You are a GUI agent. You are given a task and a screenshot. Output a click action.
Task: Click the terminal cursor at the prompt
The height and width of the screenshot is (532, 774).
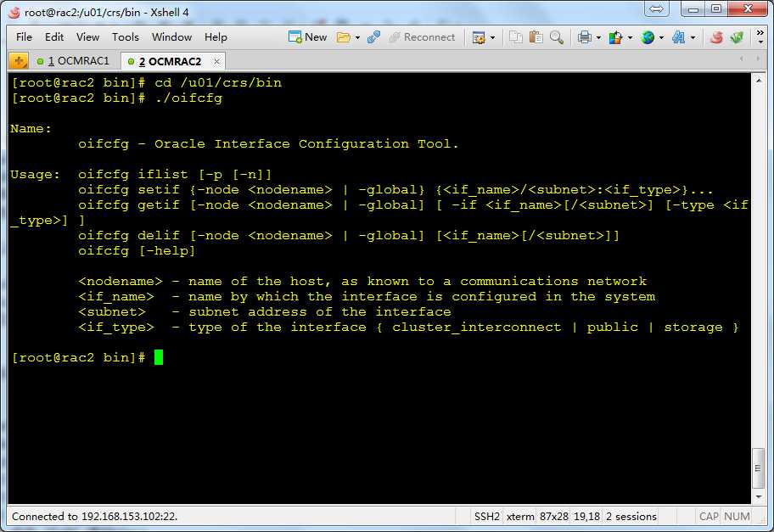(159, 357)
